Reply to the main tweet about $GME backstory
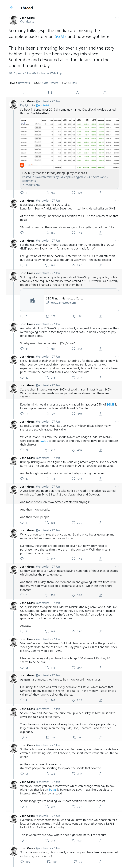Screen dimensions: 124x868 (22, 92)
